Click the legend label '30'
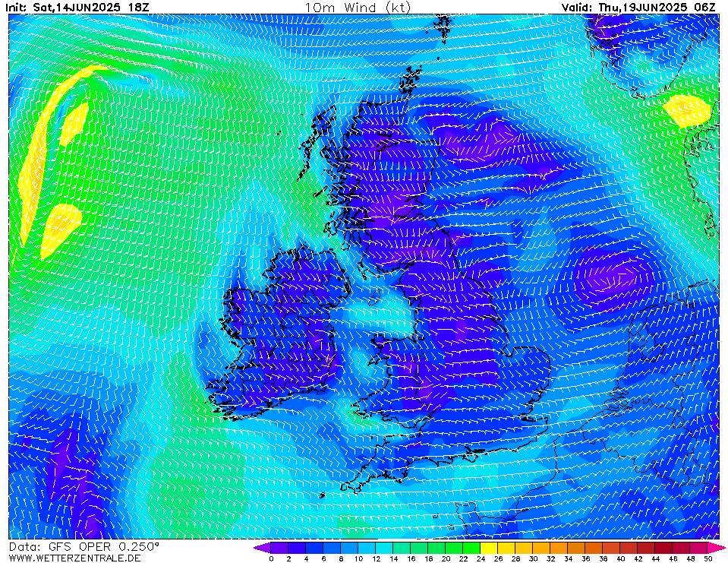 coord(533,558)
